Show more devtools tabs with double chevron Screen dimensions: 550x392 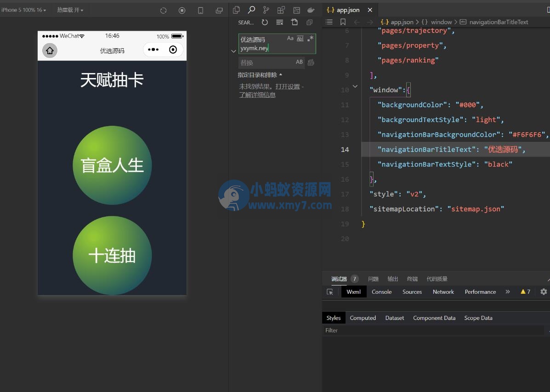[x=508, y=292]
